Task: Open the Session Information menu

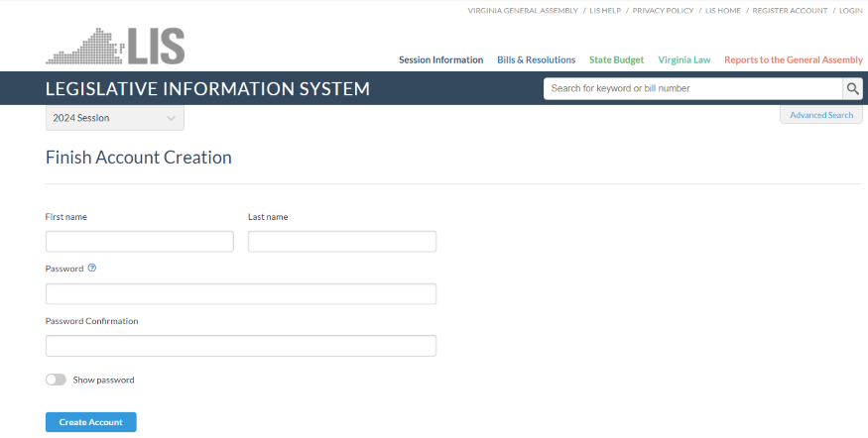Action: (440, 59)
